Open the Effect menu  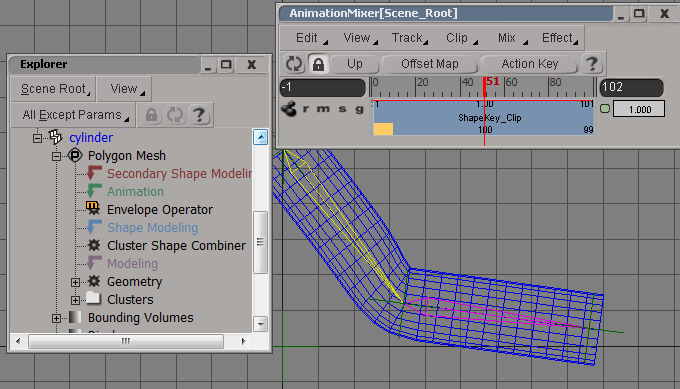559,38
